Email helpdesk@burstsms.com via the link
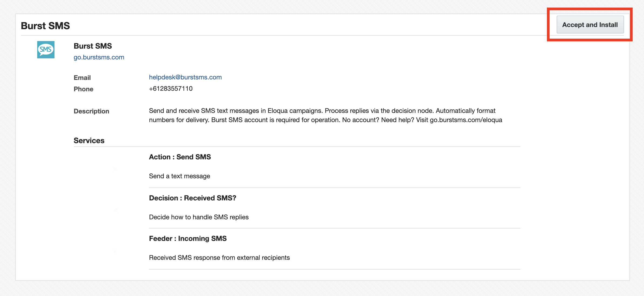This screenshot has height=296, width=644. tap(185, 77)
